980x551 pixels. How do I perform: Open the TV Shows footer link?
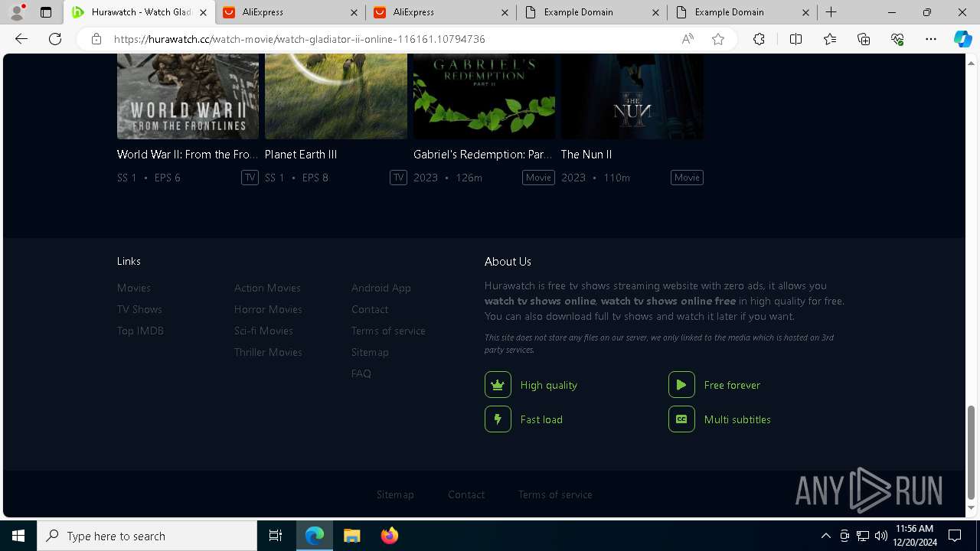coord(139,309)
